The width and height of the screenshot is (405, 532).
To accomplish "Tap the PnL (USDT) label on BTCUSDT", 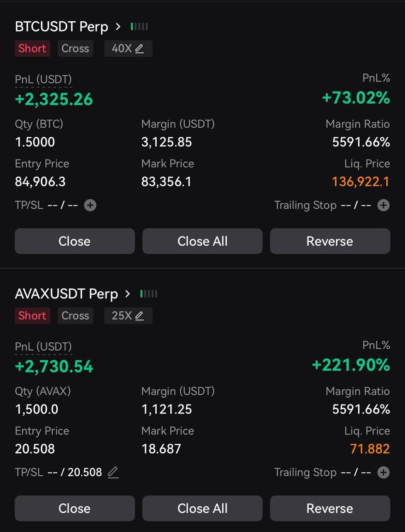I will click(43, 79).
